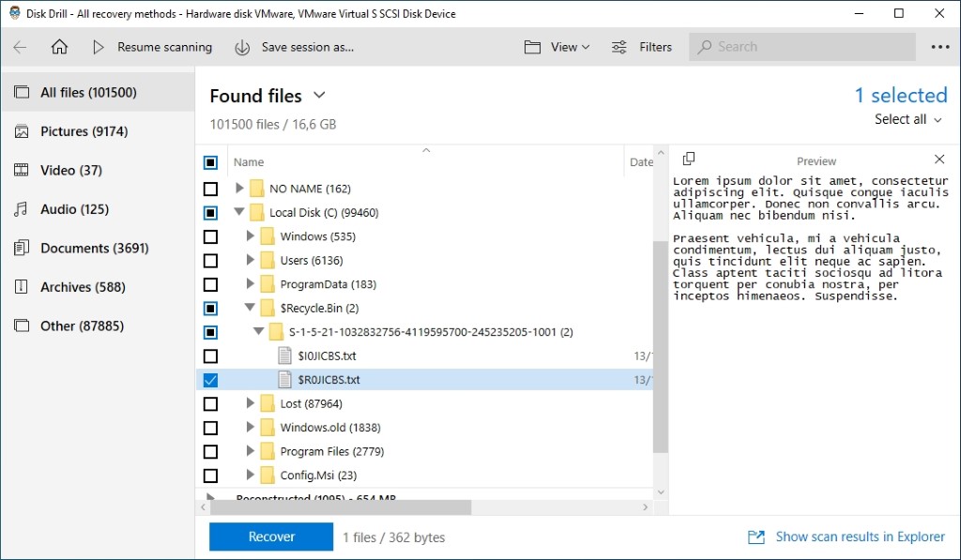Expand the Users (6136) folder
This screenshot has width=961, height=560.
[x=250, y=260]
